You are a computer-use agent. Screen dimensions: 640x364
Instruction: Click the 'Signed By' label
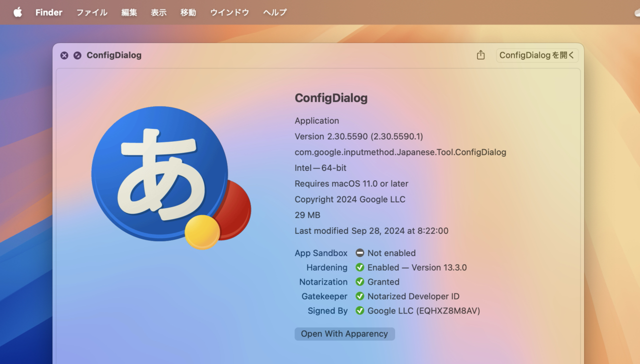(328, 311)
